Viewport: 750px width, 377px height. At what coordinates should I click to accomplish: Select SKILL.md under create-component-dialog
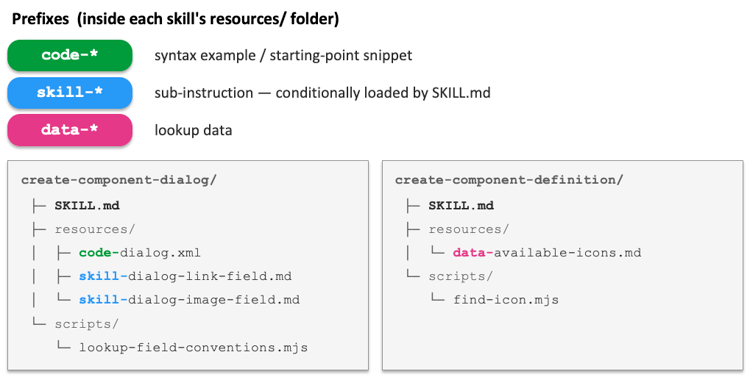pos(87,205)
